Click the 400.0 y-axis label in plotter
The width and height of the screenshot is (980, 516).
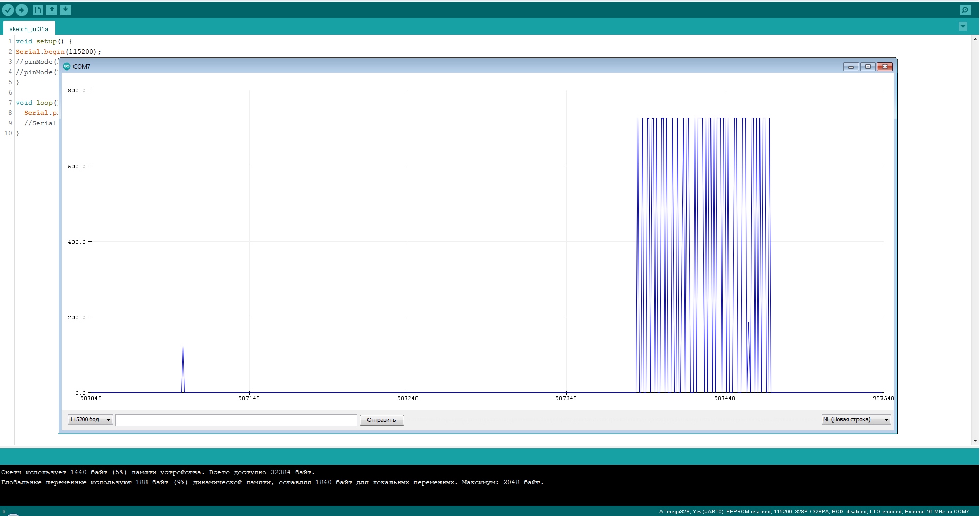pyautogui.click(x=77, y=242)
